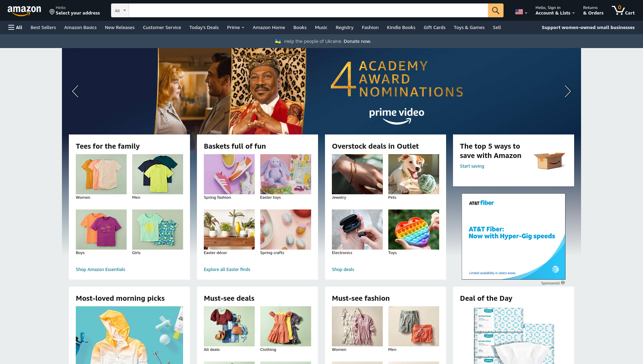Go to Best Sellers in nav bar
643x364 pixels.
pos(43,27)
